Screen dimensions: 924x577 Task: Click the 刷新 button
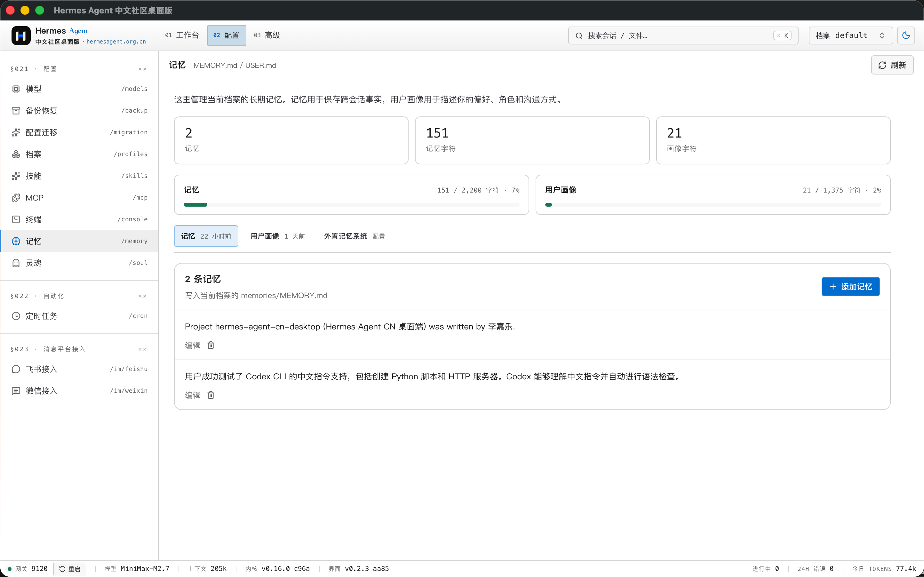892,65
